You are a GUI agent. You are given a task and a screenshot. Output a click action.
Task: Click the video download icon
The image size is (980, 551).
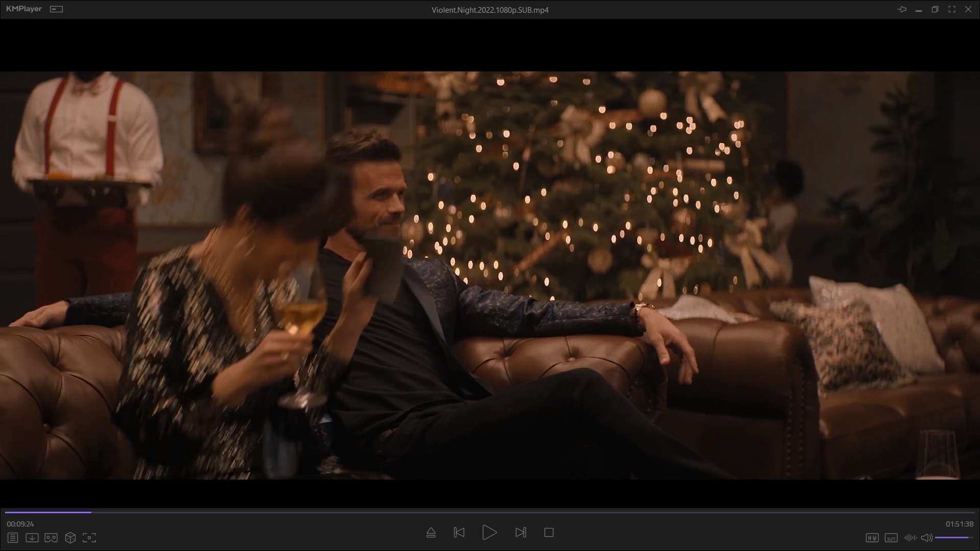32,538
